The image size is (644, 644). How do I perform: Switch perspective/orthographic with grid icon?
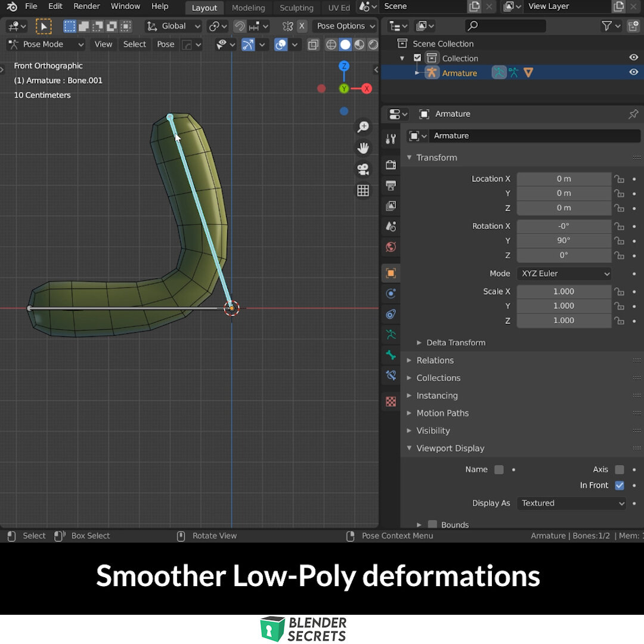coord(363,191)
